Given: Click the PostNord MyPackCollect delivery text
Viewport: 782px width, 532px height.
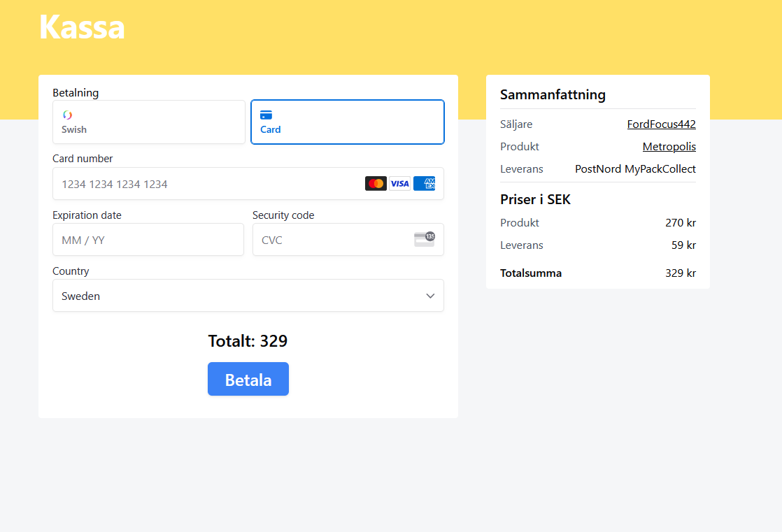Looking at the screenshot, I should (635, 169).
